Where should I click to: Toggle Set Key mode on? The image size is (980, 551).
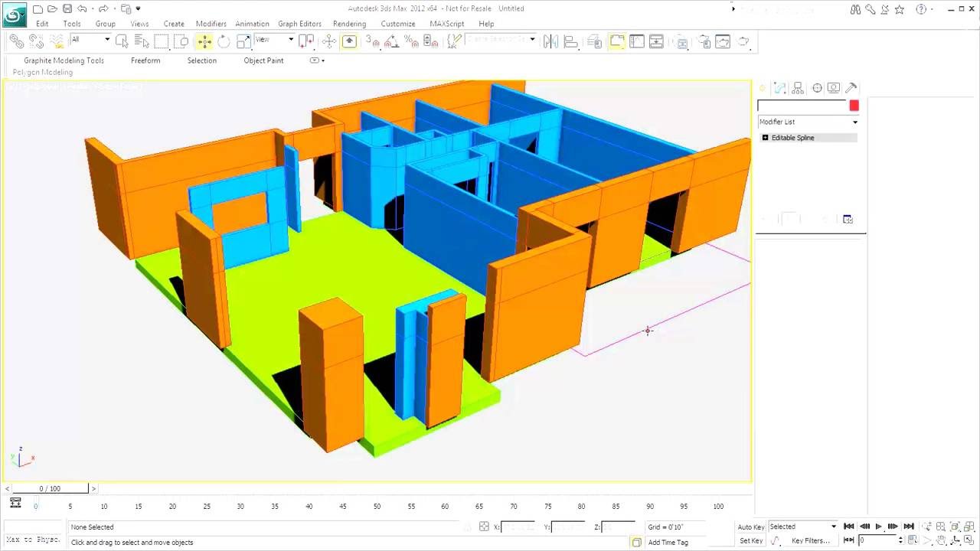(x=750, y=540)
